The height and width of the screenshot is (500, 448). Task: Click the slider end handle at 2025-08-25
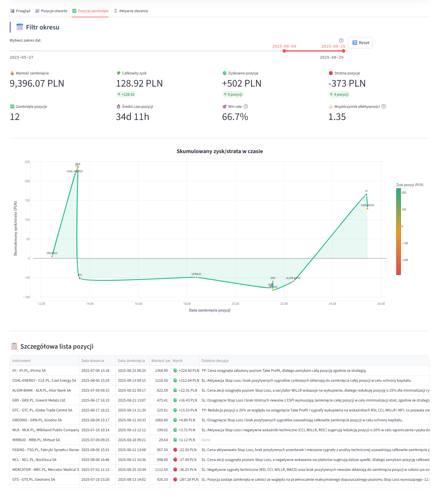click(344, 51)
